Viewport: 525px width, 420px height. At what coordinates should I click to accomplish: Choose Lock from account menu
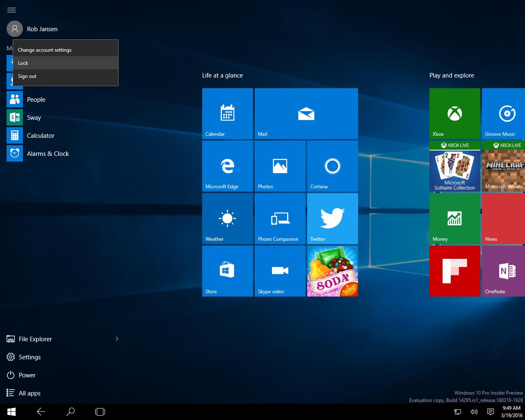pyautogui.click(x=66, y=63)
